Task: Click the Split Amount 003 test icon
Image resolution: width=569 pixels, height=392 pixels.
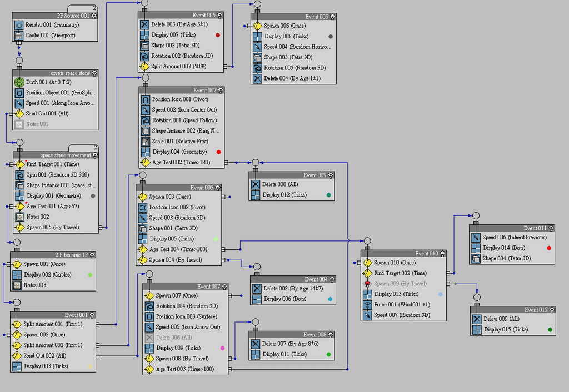Action: (144, 67)
